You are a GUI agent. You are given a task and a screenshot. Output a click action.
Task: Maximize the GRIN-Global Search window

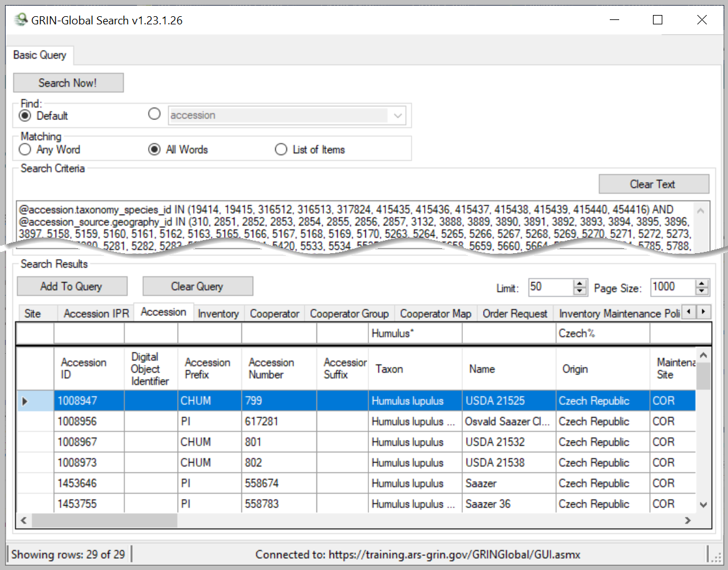point(657,20)
